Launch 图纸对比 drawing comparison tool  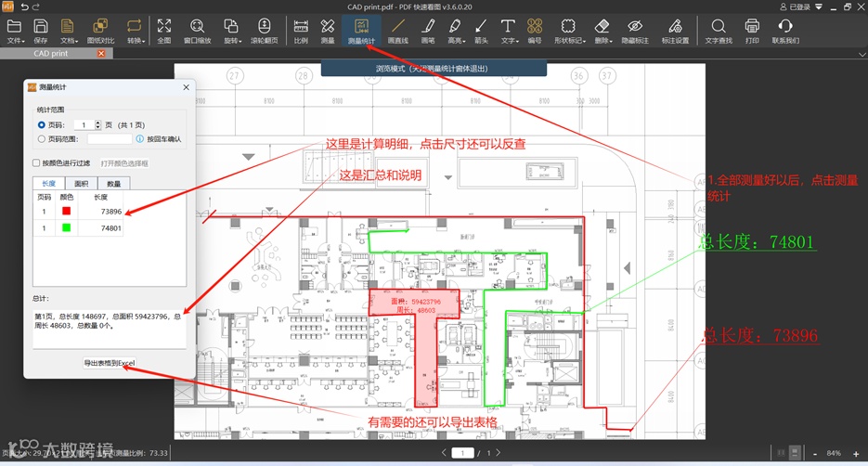point(100,31)
